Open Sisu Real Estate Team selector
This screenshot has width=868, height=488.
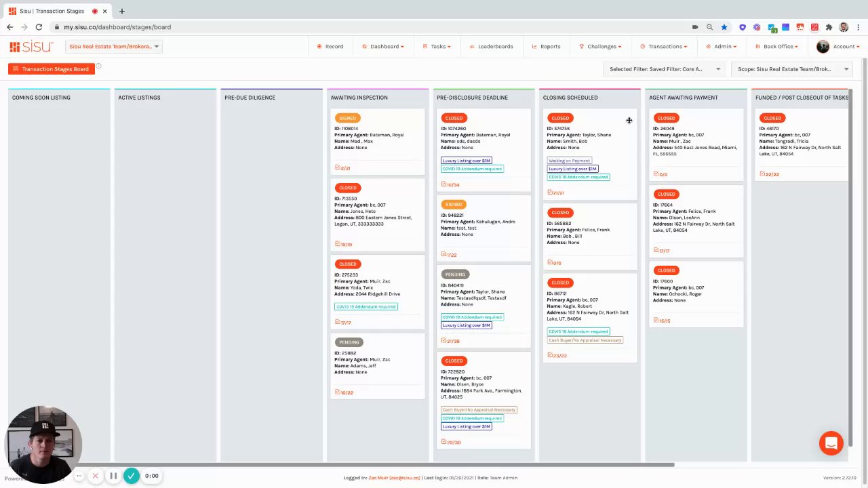pos(113,47)
